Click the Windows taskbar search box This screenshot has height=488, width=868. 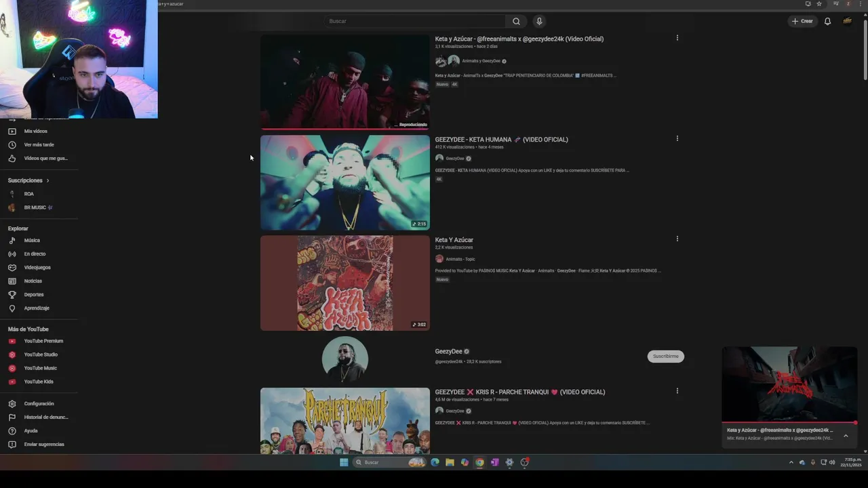tap(388, 462)
